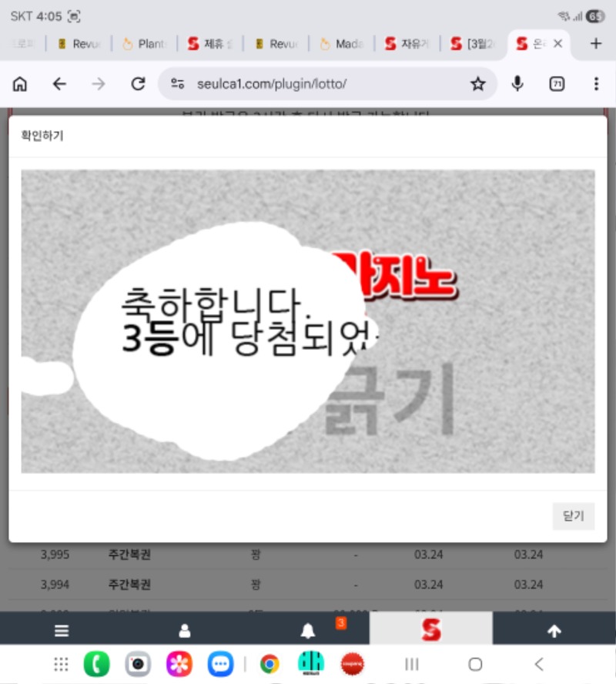The height and width of the screenshot is (684, 616).
Task: Reload the lotto page
Action: coord(138,84)
